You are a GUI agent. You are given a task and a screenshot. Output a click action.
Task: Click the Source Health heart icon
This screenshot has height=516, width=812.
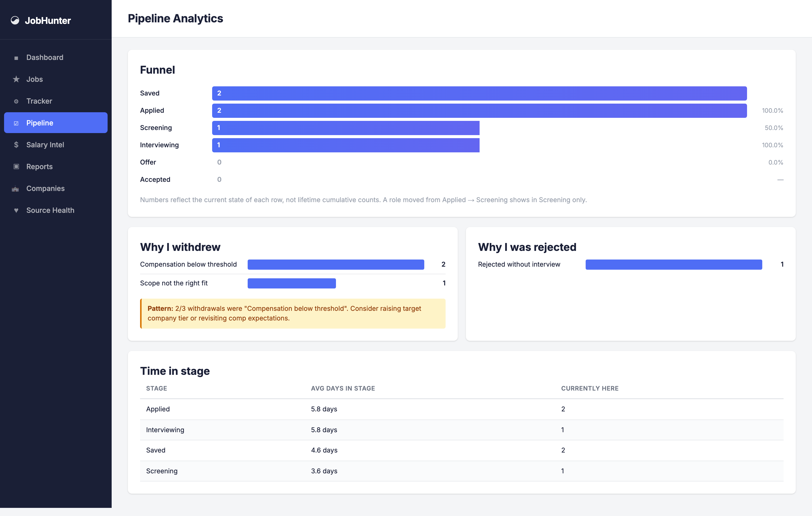point(16,211)
